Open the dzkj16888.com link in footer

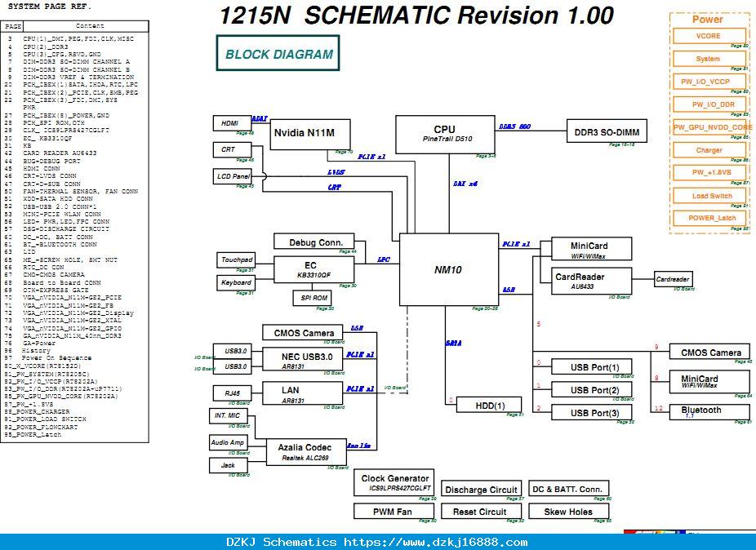(435, 543)
